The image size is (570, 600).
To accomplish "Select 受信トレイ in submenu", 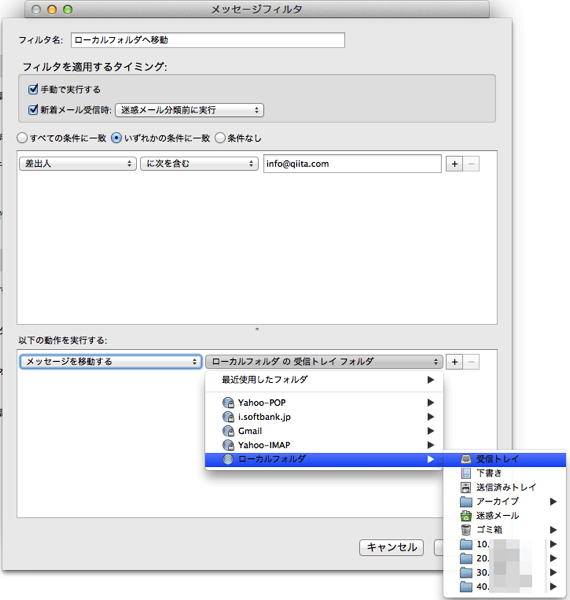I will coord(505,459).
